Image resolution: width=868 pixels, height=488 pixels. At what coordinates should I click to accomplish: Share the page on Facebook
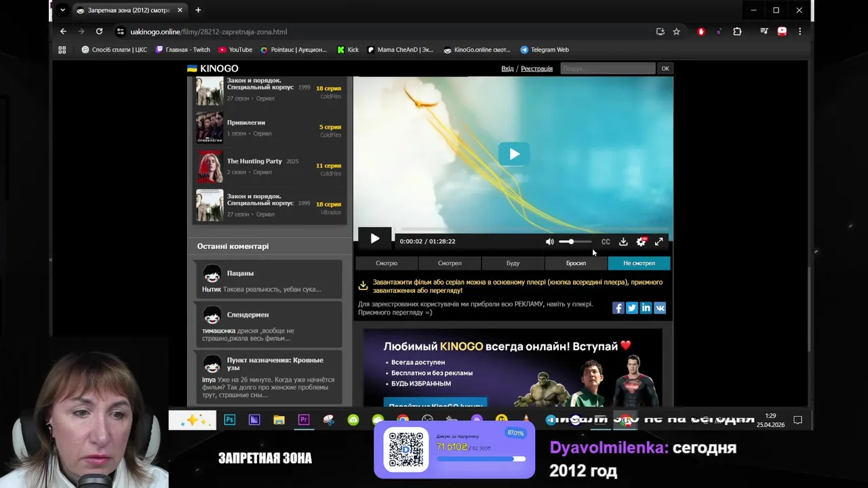(x=618, y=308)
